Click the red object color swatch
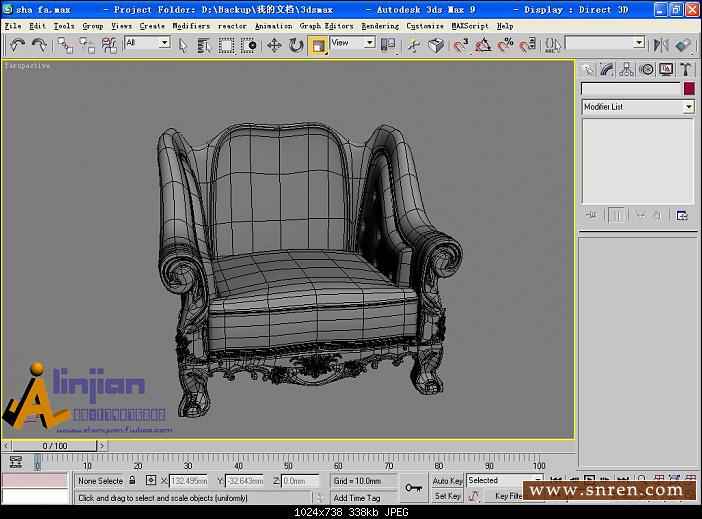 (x=689, y=88)
